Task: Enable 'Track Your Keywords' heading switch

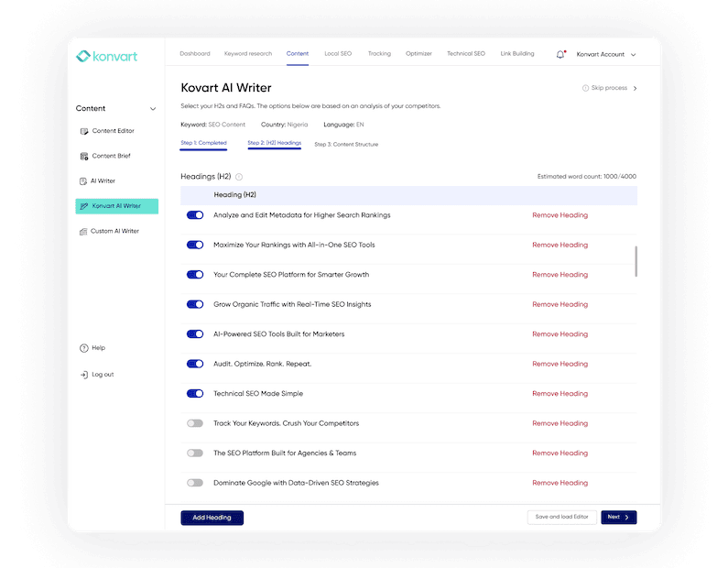Action: coord(195,423)
